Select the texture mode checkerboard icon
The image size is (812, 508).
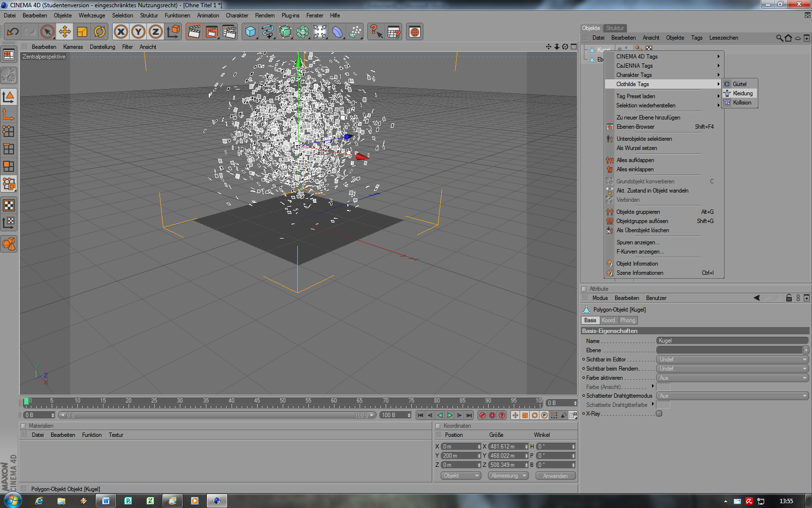click(x=9, y=205)
